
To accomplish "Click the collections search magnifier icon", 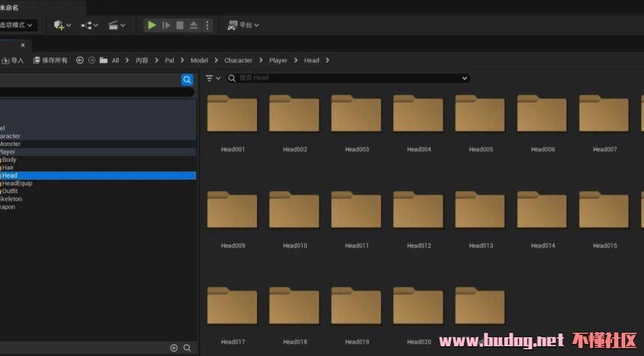I will (x=187, y=348).
